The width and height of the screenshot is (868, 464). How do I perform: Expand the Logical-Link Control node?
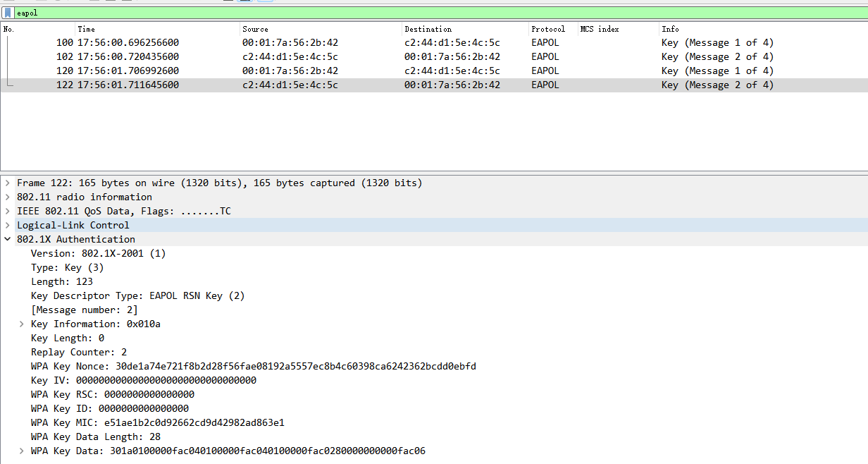[x=8, y=225]
